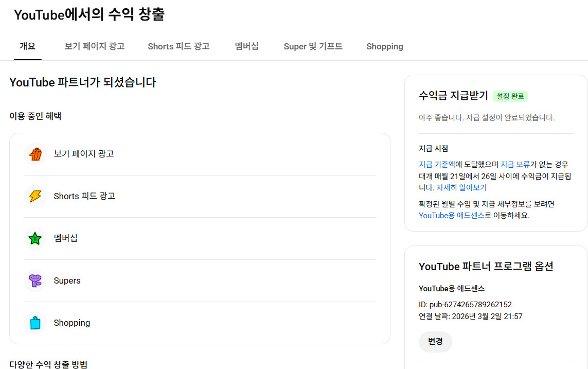This screenshot has height=369, width=588.
Task: Switch to the 멤버십 tab
Action: point(246,46)
